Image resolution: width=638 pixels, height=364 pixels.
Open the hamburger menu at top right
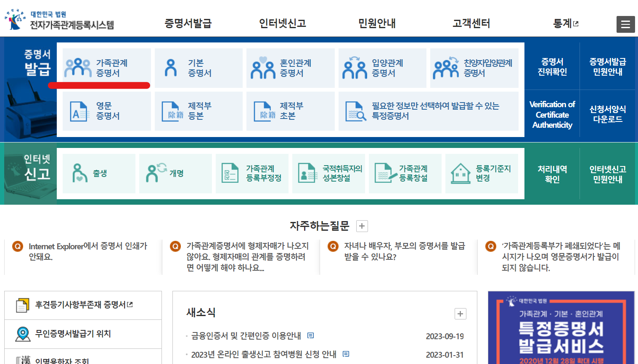tap(625, 24)
